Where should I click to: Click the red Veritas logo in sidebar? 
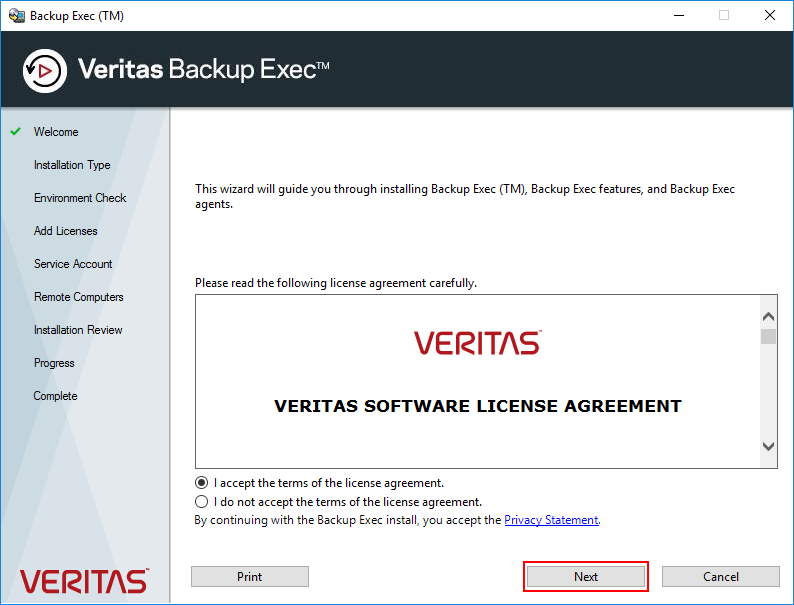pos(84,581)
